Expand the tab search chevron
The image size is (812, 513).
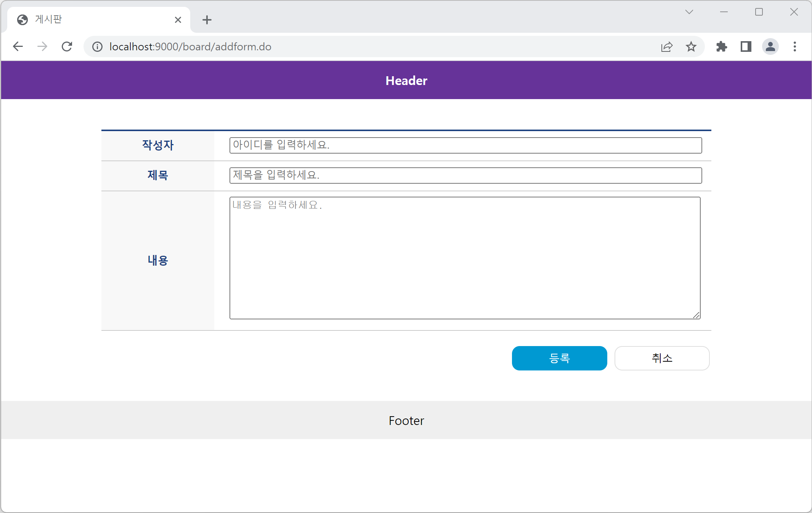(x=689, y=12)
